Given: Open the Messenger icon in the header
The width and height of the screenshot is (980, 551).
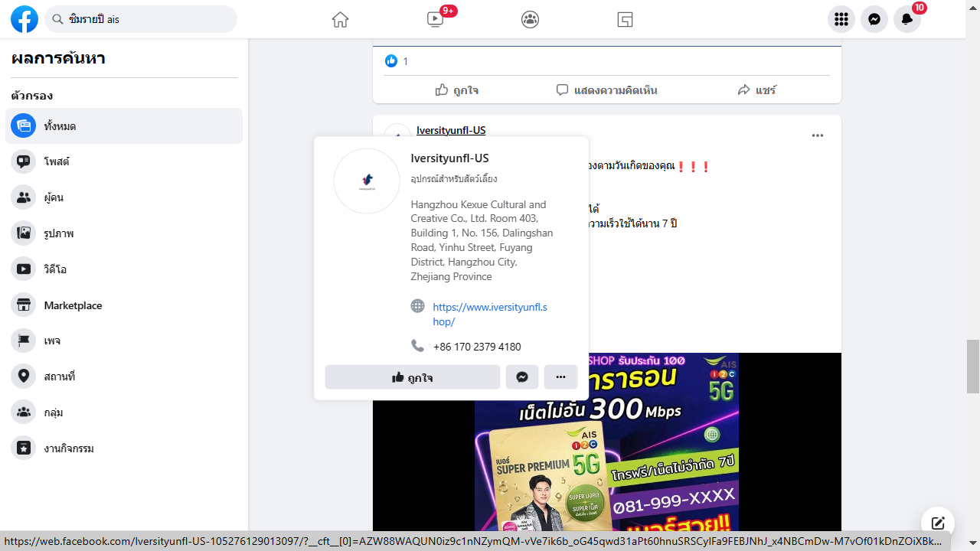Looking at the screenshot, I should click(x=874, y=20).
